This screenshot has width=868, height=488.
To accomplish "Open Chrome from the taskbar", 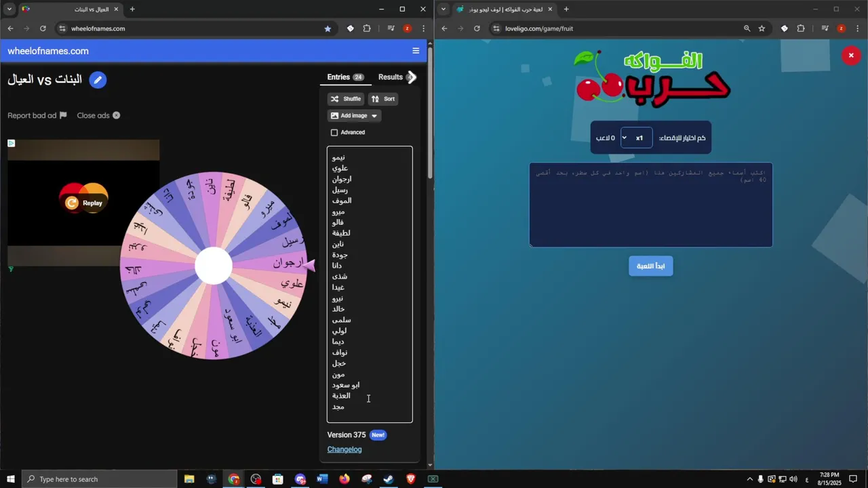I will (234, 479).
